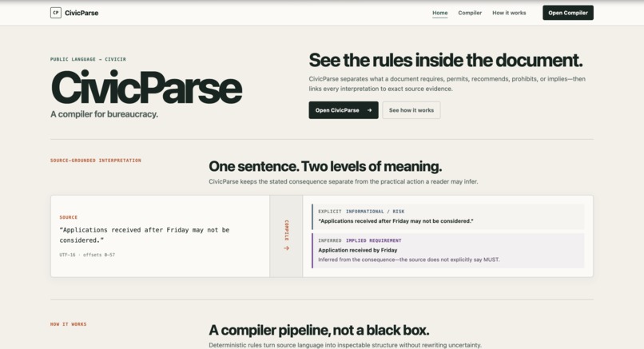Click the 'HOW IT WORKS' section label
Image resolution: width=644 pixels, height=349 pixels.
(68, 324)
